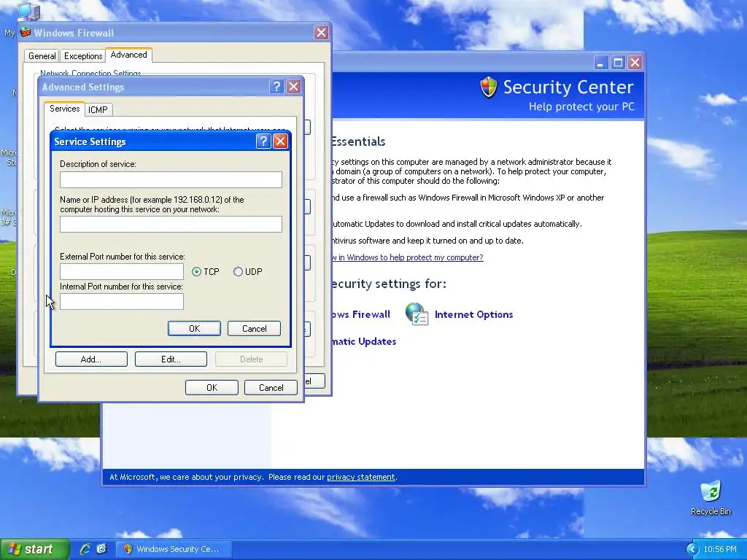The height and width of the screenshot is (560, 747).
Task: Switch to the ICMP tab
Action: tap(98, 110)
